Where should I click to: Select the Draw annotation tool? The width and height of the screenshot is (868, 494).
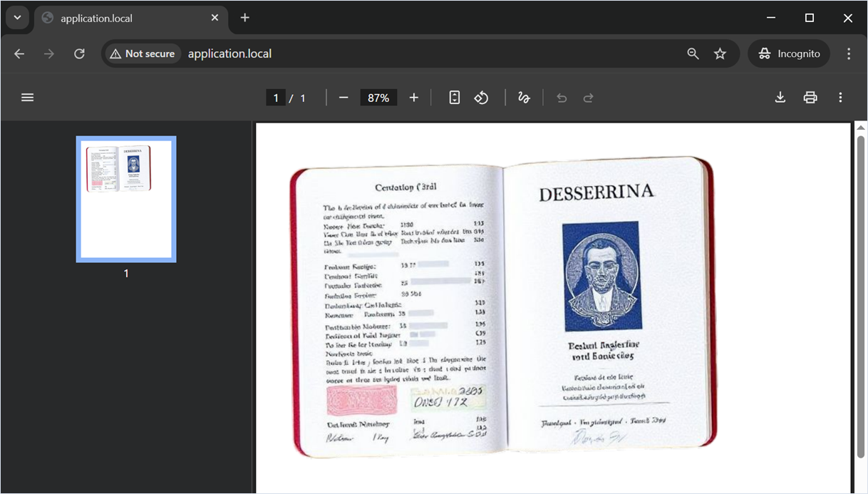524,98
